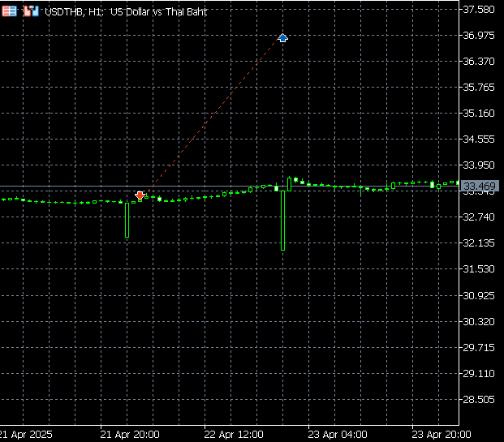This screenshot has height=442, width=504.
Task: Click the current price label 33.469
Action: click(479, 187)
